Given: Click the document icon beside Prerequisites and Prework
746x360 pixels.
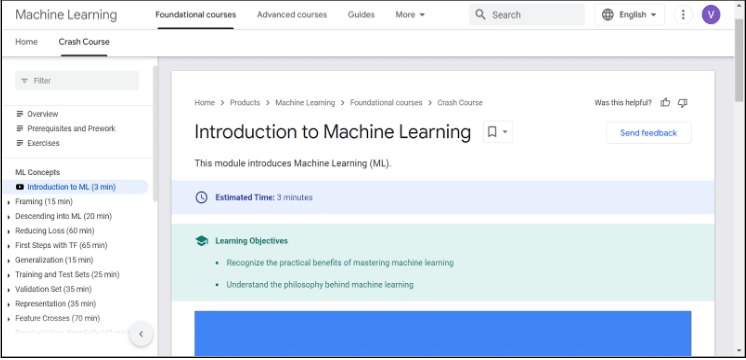Looking at the screenshot, I should tap(20, 128).
